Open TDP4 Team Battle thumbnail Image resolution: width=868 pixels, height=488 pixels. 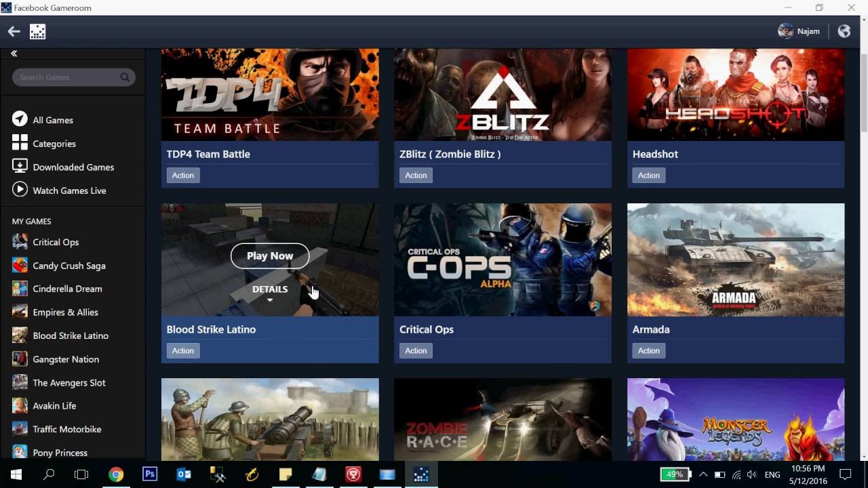click(x=270, y=95)
